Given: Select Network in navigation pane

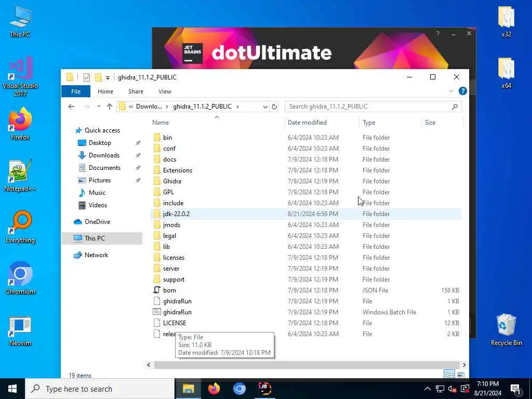Looking at the screenshot, I should click(96, 255).
